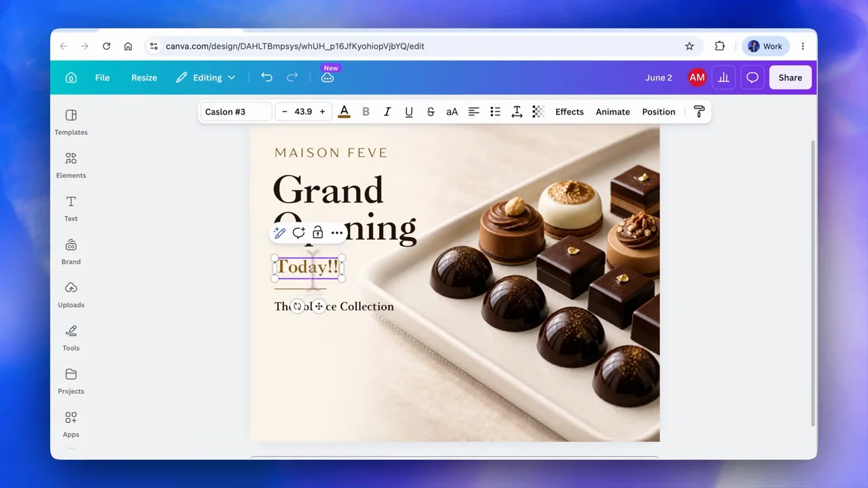Click the browser home button
Screen dimensions: 868x488
pos(127,46)
